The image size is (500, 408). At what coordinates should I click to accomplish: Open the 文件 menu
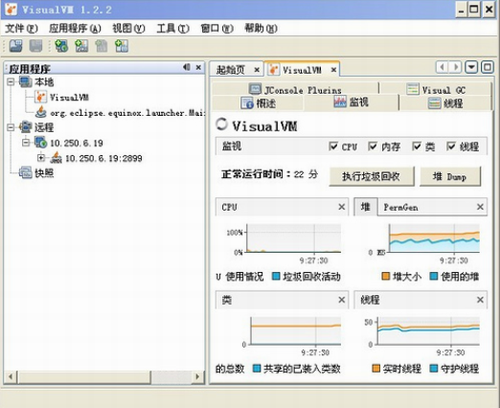(x=22, y=29)
